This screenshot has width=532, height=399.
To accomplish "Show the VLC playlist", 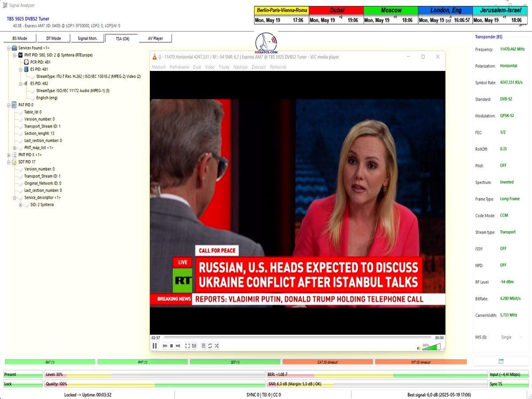I will click(203, 346).
